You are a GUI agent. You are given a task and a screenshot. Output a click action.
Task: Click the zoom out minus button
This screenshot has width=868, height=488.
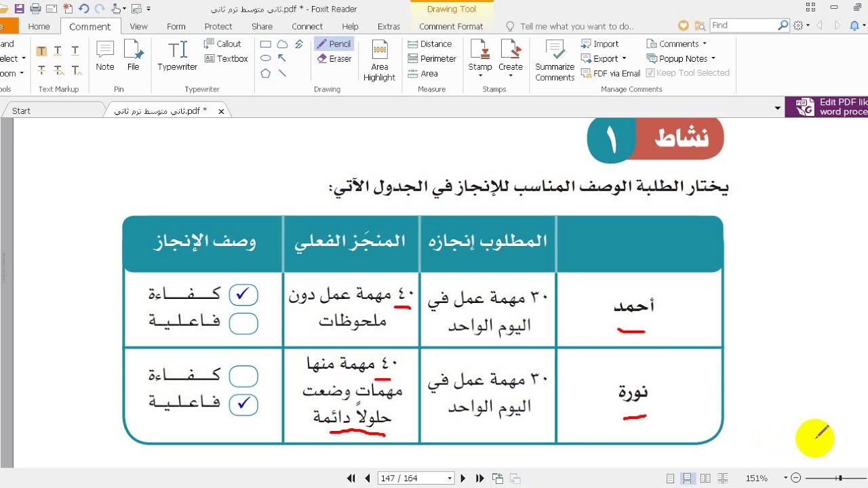(796, 479)
